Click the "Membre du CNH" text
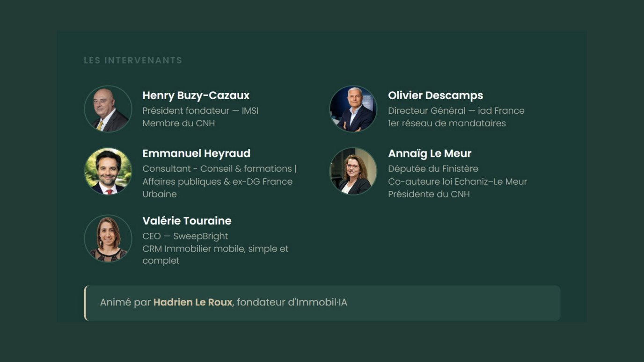 coord(178,123)
